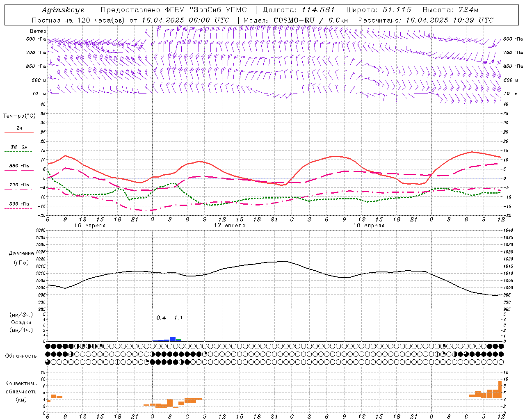Viewport: 525px width, 420px height.
Task: Click the Модель COSMO-RU / 6.6км label
Action: [296, 20]
